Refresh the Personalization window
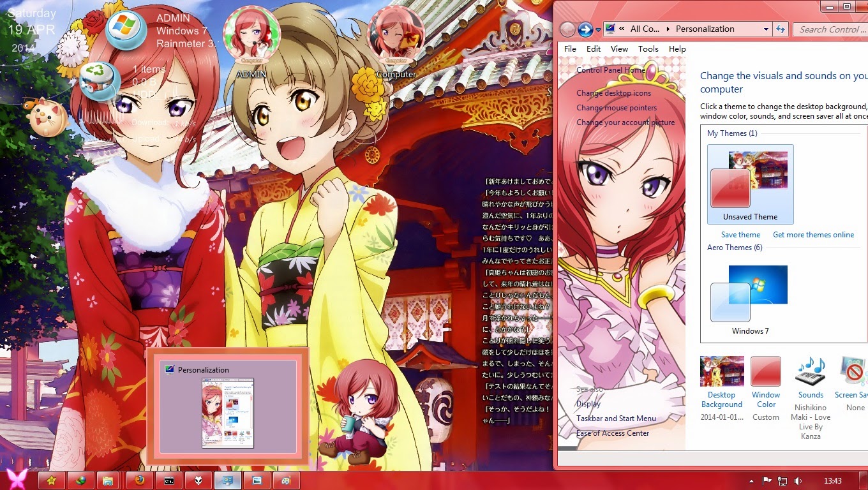This screenshot has width=868, height=490. point(780,29)
